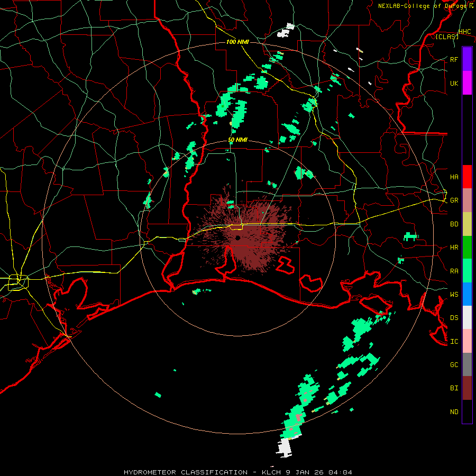Click the KLCH station identifier text
The image size is (476, 476).
point(271,472)
